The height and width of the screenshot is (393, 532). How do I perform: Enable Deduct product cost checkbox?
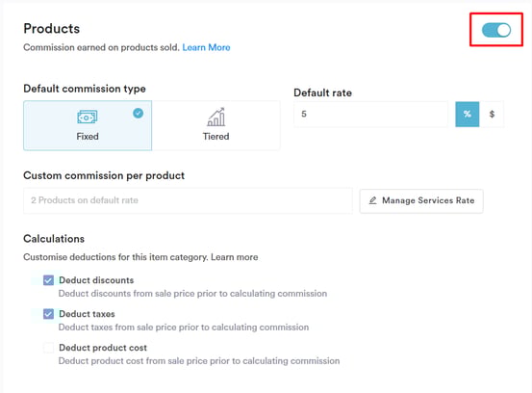(48, 348)
